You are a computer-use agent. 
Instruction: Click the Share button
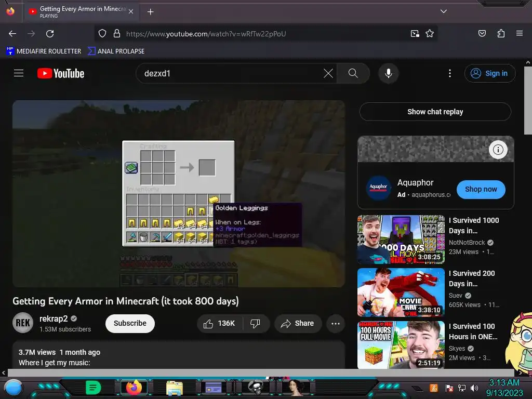(297, 323)
